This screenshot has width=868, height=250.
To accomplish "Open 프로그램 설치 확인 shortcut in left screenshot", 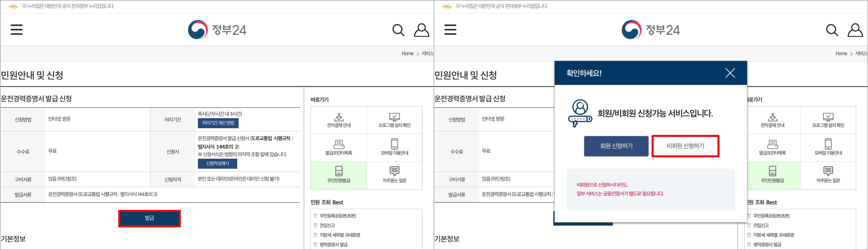I will (x=394, y=120).
